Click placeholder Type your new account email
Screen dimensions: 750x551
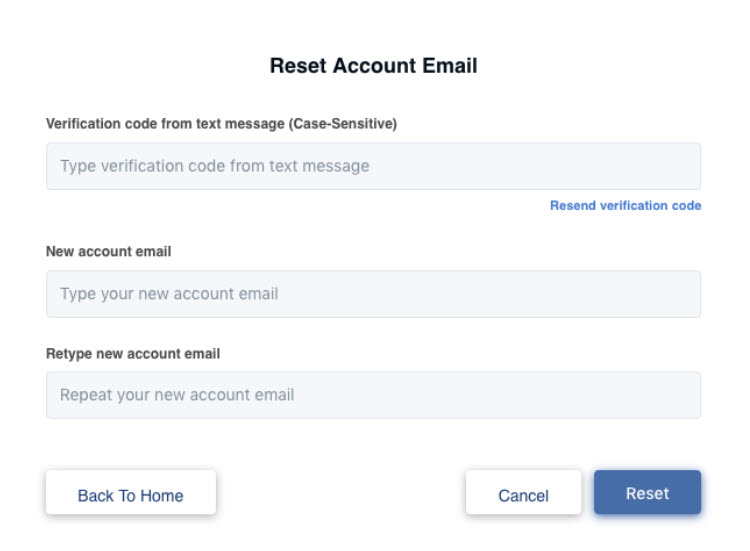[x=169, y=294]
